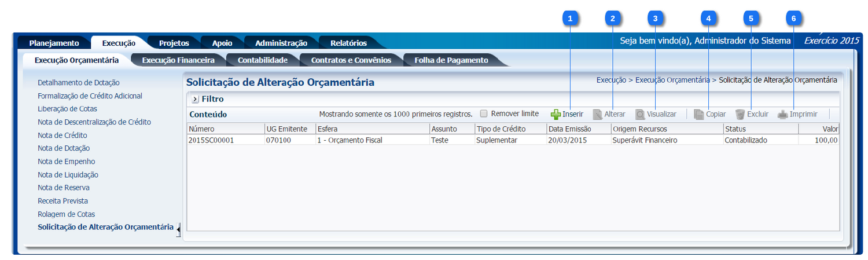Screen dimensions: 868x260
Task: Open the Execução Financeira subtab
Action: 178,60
